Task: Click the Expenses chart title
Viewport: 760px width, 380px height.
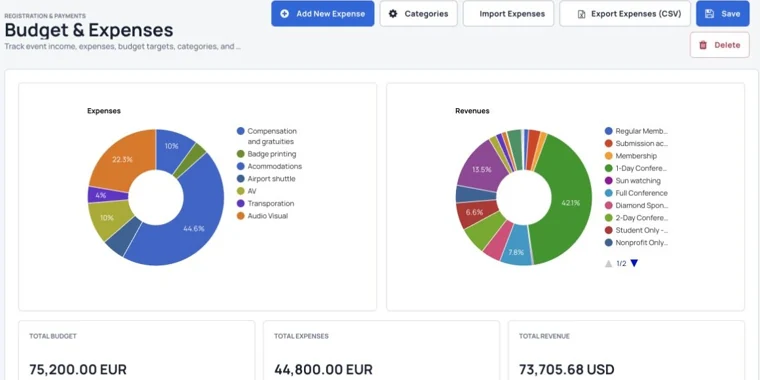Action: (x=104, y=111)
